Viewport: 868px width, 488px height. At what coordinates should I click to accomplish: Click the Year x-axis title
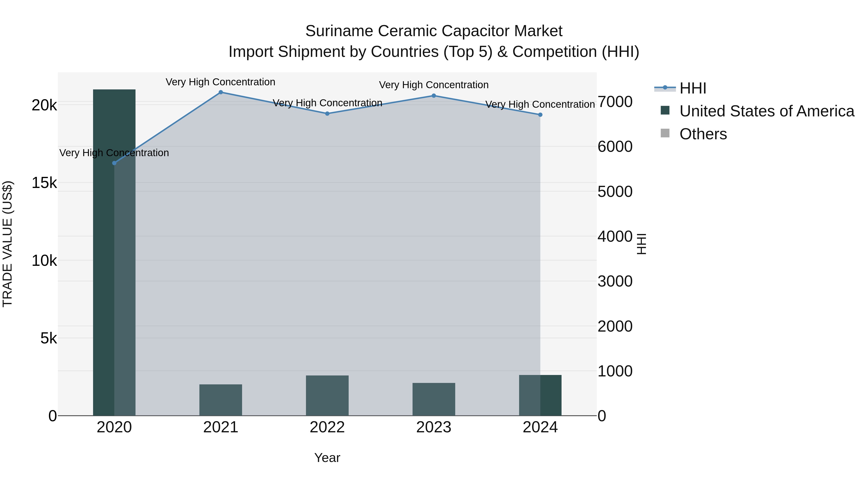pyautogui.click(x=327, y=458)
